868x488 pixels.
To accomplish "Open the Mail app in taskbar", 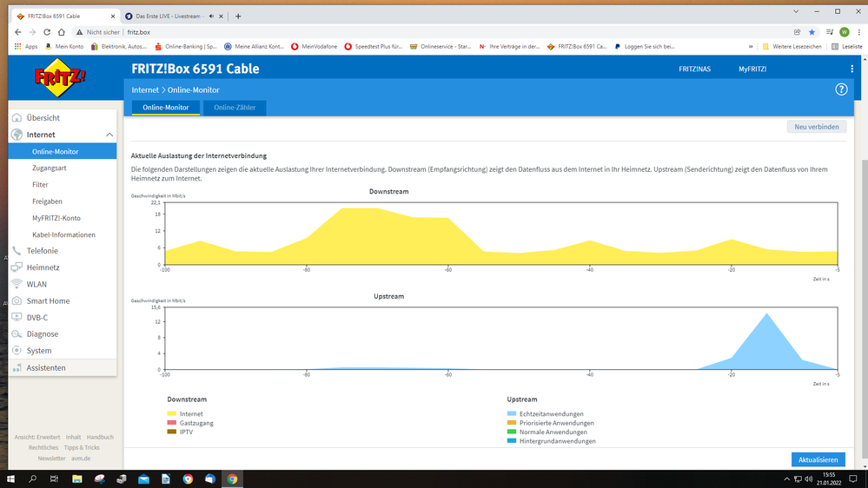I will point(144,479).
